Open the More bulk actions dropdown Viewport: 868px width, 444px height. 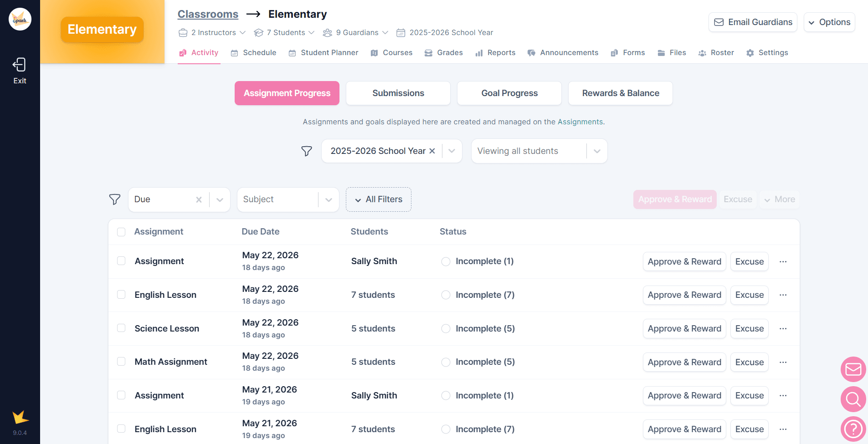780,199
